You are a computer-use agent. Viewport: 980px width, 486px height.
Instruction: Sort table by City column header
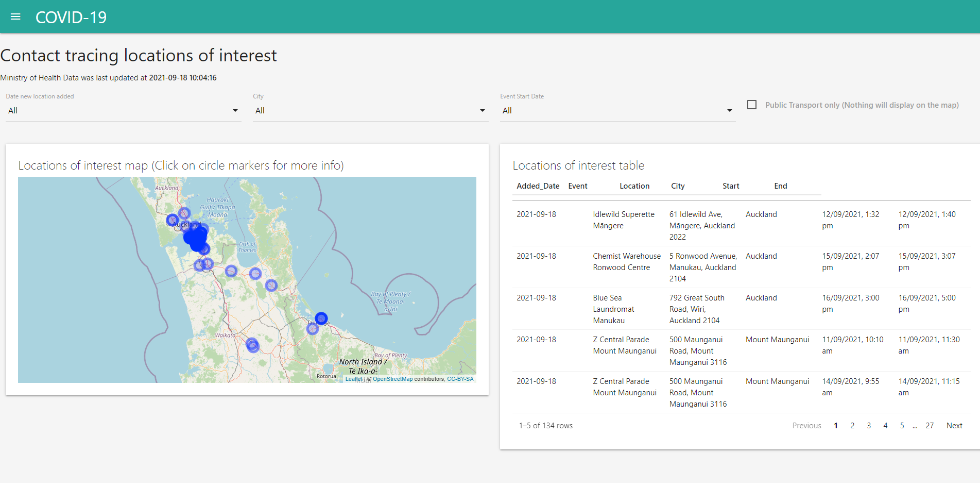pos(678,186)
